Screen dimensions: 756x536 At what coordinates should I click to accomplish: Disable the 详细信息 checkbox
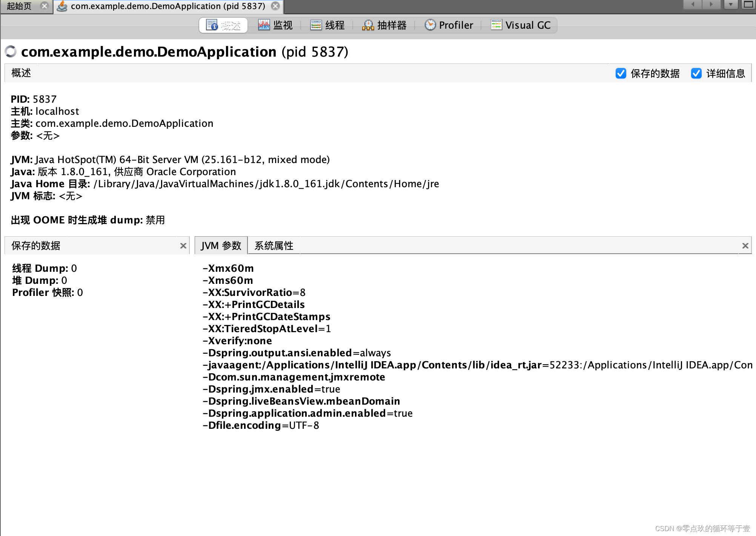pos(696,74)
